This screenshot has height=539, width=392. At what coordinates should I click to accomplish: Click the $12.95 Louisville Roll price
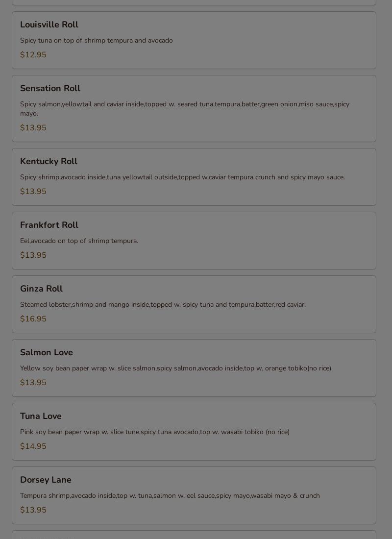pyautogui.click(x=33, y=55)
